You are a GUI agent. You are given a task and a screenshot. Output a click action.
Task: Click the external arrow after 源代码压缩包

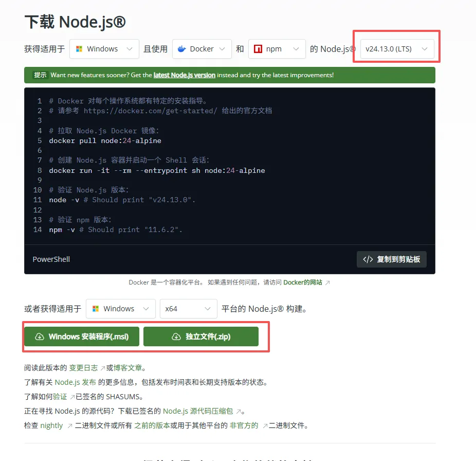239,412
